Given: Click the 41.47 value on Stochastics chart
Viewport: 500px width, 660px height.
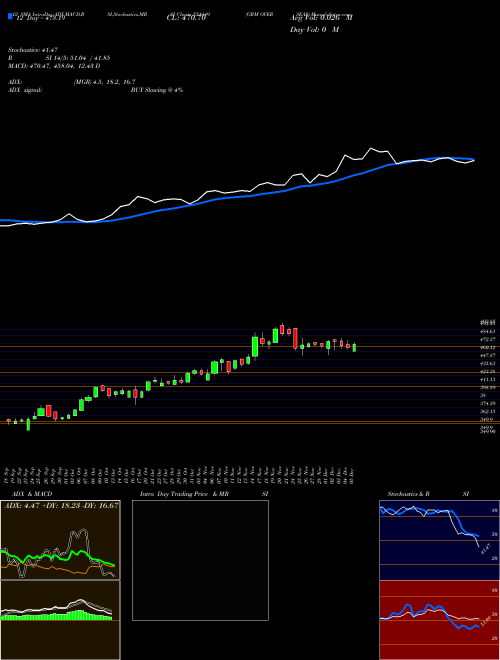Looking at the screenshot, I should [x=485, y=549].
